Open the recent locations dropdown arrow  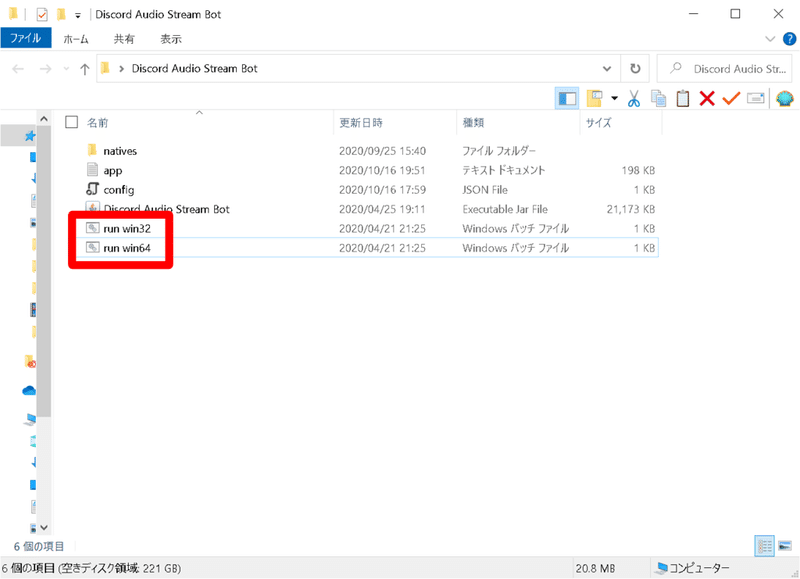point(66,69)
